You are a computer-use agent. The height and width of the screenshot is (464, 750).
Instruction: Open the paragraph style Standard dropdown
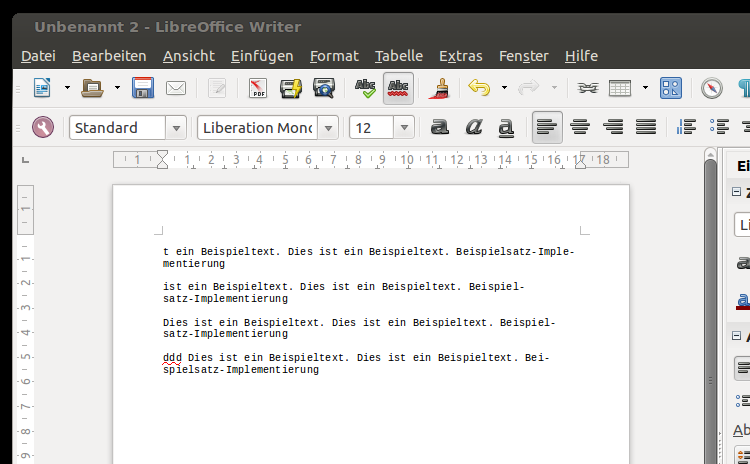[x=176, y=128]
